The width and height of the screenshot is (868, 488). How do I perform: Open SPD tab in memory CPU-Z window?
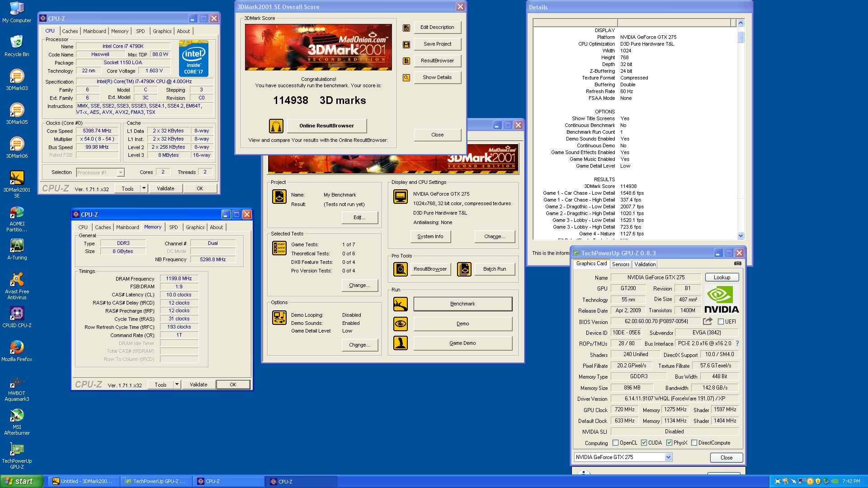174,227
